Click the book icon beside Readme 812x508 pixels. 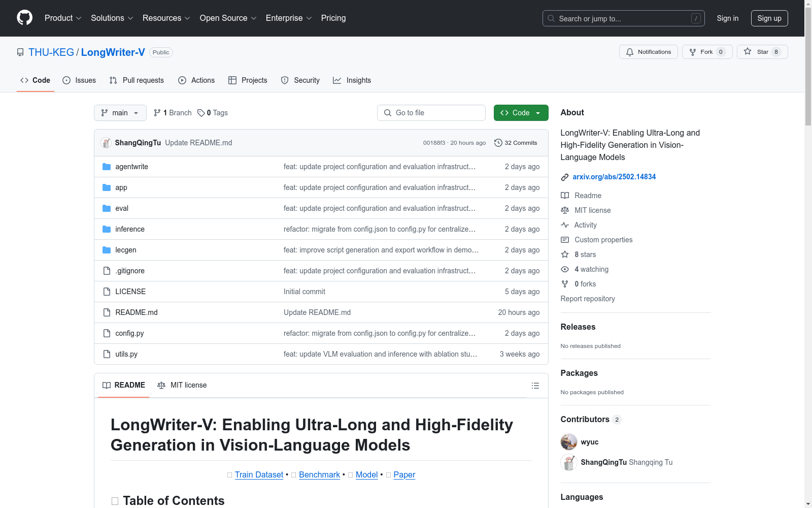[x=565, y=196]
